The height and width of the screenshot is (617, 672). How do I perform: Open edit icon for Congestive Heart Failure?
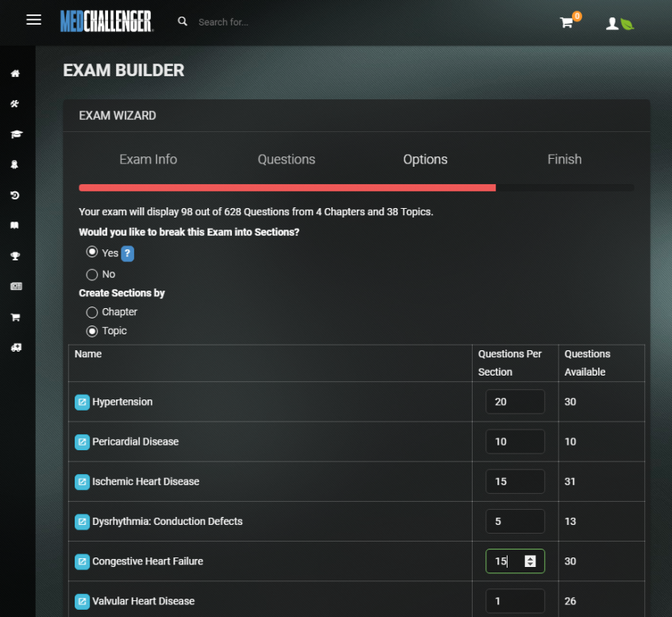(83, 561)
